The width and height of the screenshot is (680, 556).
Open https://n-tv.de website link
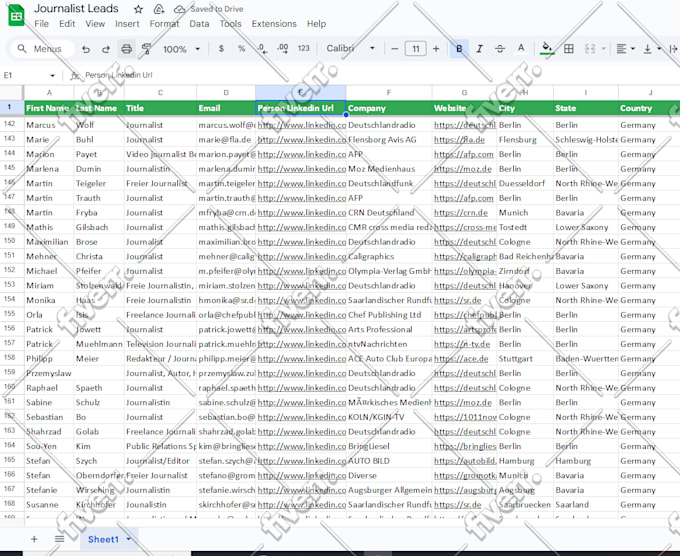pos(462,344)
